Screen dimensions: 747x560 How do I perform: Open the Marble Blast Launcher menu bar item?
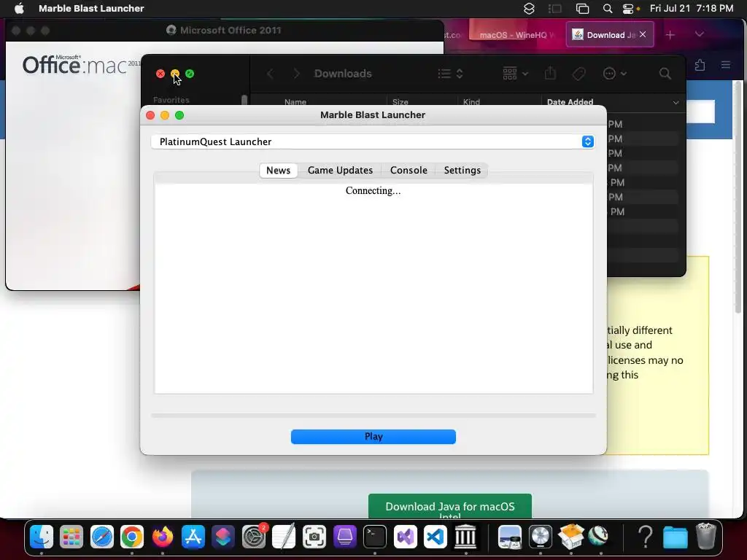click(x=91, y=8)
